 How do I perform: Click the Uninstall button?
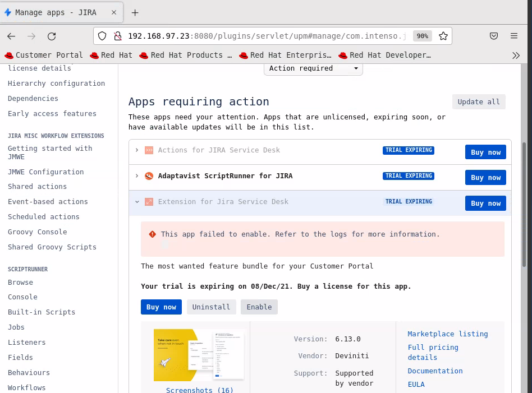[211, 307]
